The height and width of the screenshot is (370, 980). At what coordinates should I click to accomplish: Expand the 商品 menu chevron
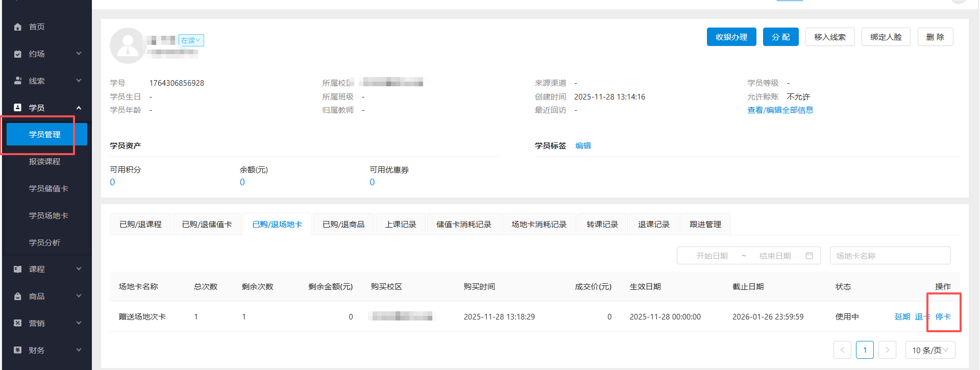[x=79, y=296]
